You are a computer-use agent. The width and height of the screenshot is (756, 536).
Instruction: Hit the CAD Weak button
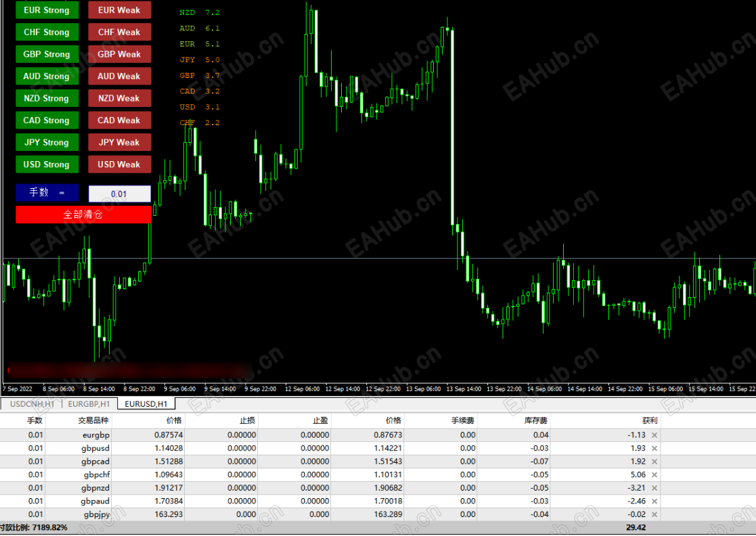tap(120, 120)
